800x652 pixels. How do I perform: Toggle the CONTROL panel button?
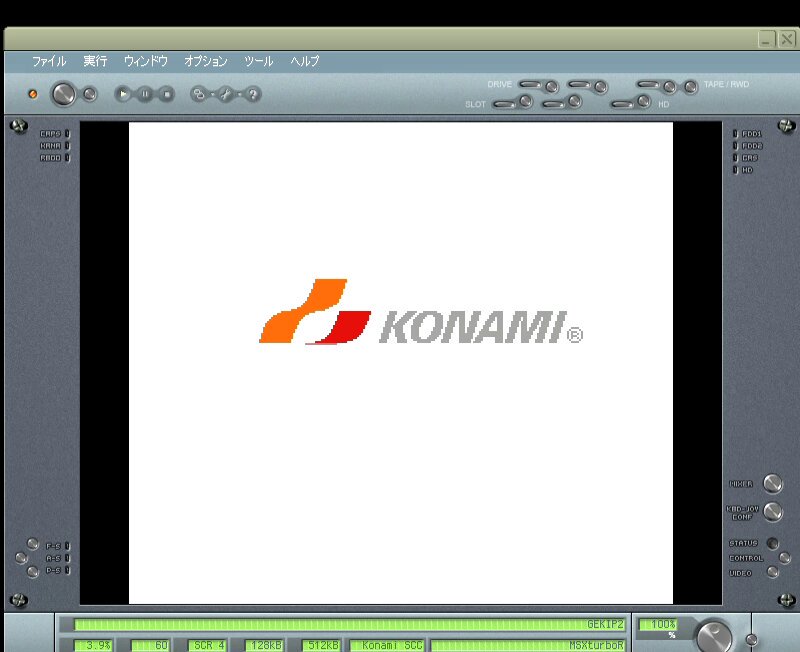click(785, 558)
